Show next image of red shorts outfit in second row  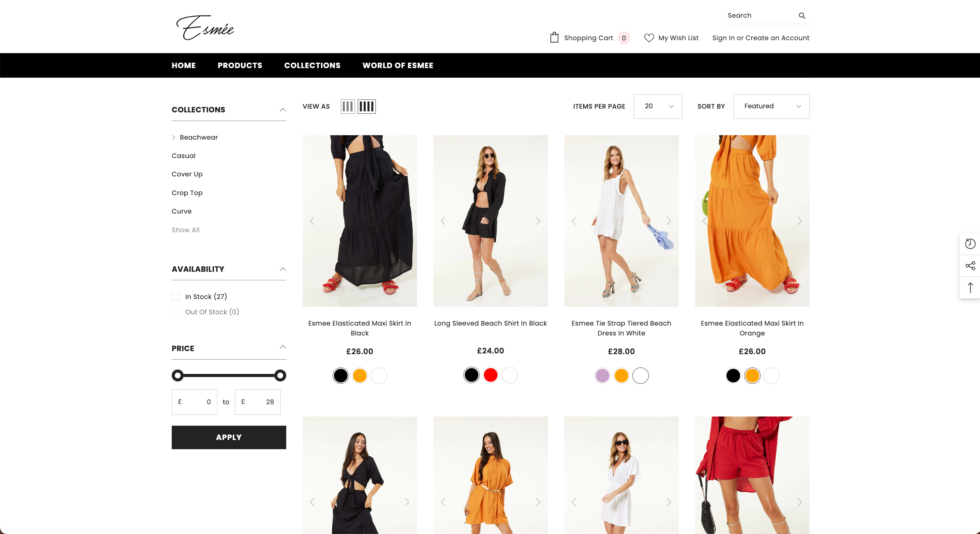800,502
